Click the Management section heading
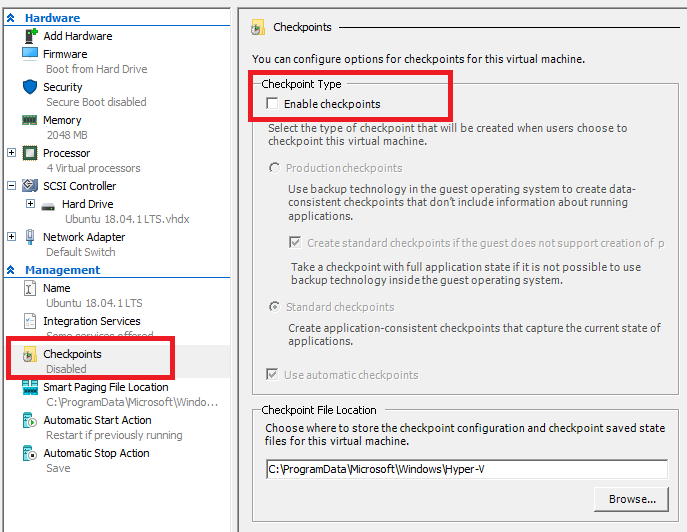 pyautogui.click(x=63, y=270)
